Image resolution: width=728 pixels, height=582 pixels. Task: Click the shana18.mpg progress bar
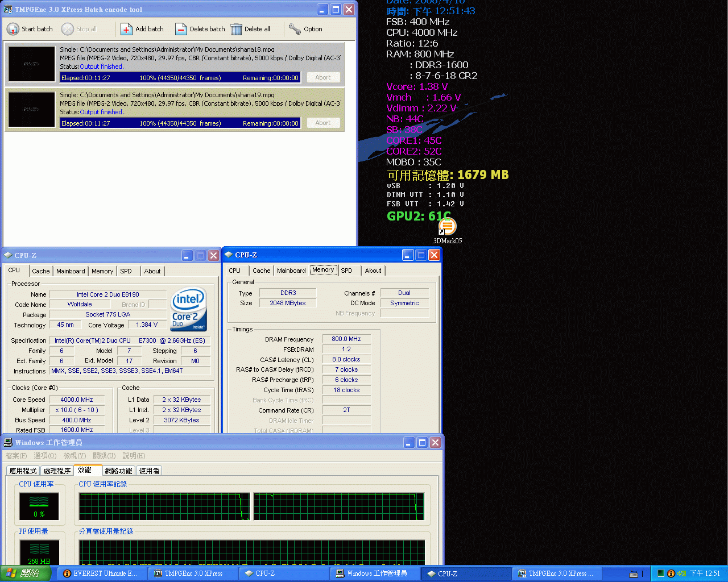coord(180,78)
